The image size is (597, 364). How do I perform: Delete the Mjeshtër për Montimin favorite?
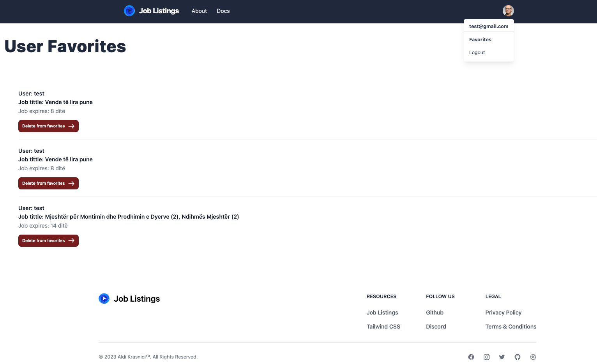[48, 241]
